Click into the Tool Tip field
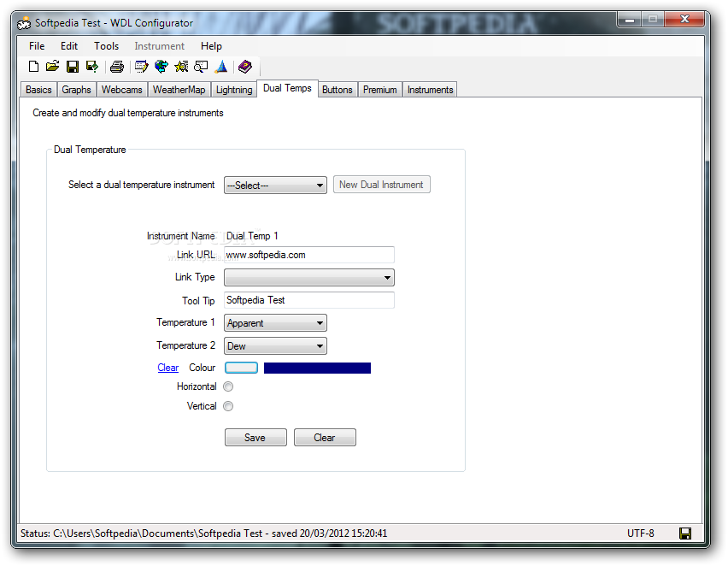The height and width of the screenshot is (566, 728). tap(309, 300)
